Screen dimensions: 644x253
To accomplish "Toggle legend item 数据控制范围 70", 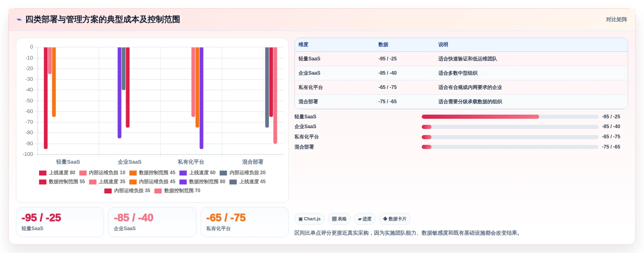I will (177, 191).
